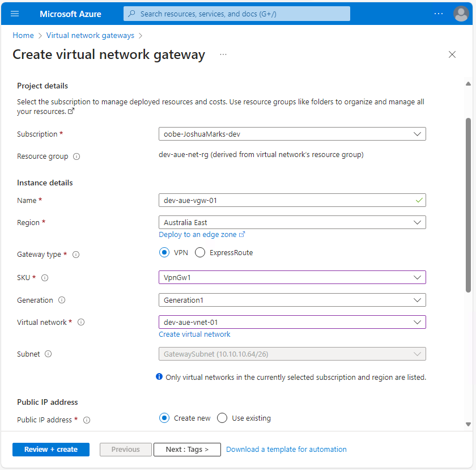The width and height of the screenshot is (476, 470).
Task: Open the top toolbar ellipsis menu
Action: click(439, 14)
